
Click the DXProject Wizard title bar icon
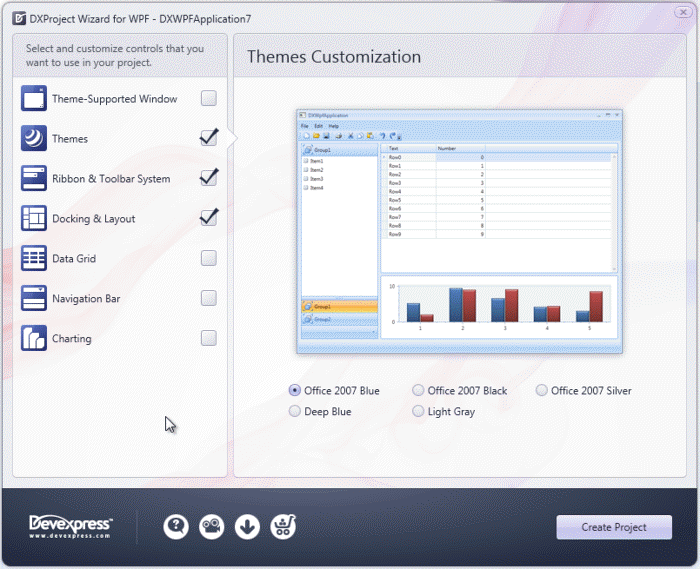click(19, 19)
